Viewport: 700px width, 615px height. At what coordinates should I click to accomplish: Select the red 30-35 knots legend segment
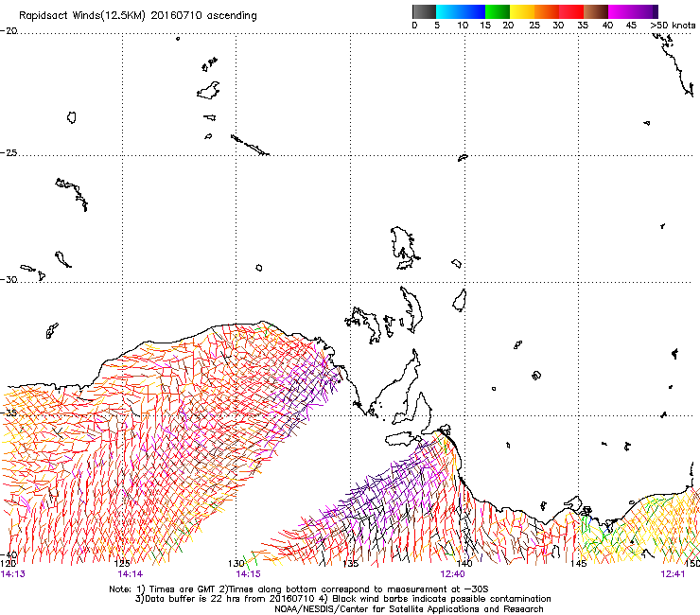click(571, 11)
